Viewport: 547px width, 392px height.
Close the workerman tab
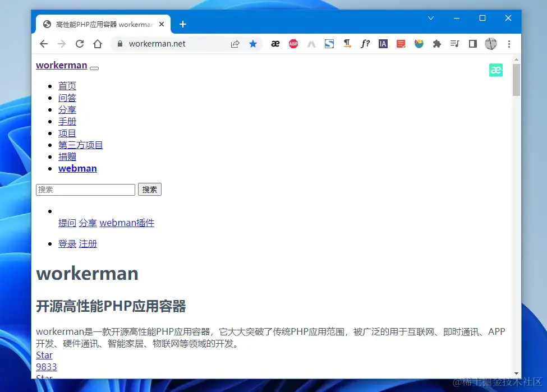pyautogui.click(x=162, y=24)
